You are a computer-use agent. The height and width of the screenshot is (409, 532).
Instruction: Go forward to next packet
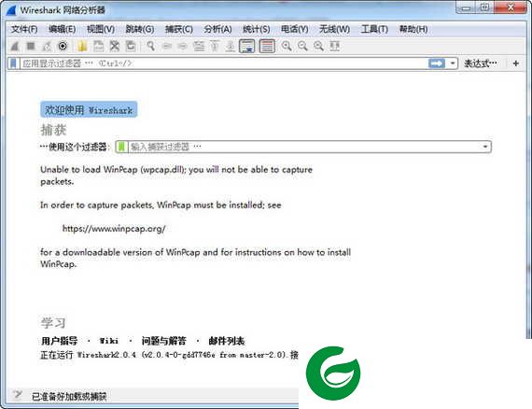click(x=183, y=46)
